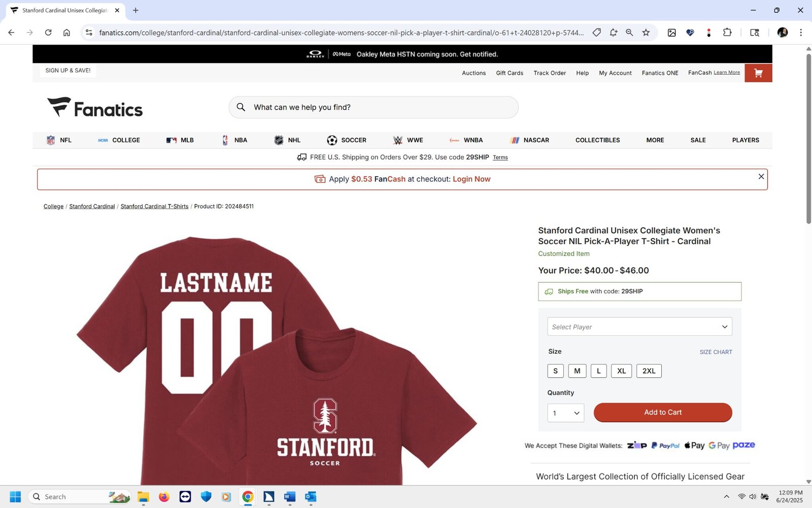Open File Explorer from taskbar
812x508 pixels.
[143, 497]
